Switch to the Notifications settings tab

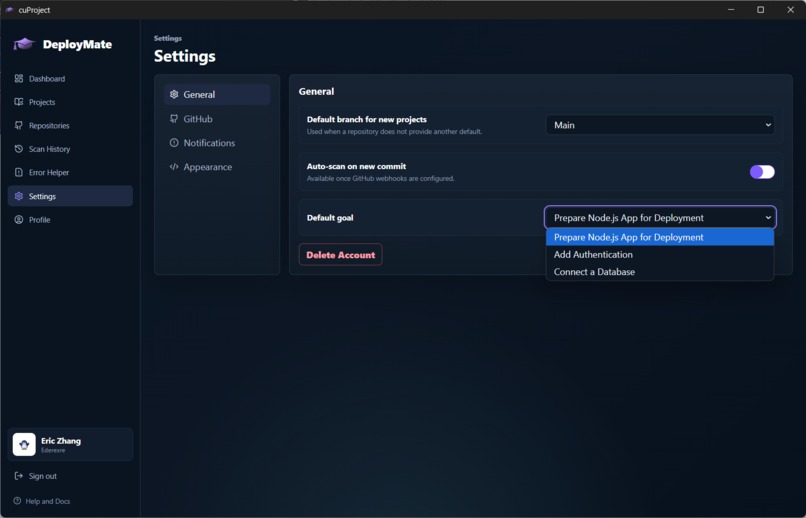(x=217, y=143)
